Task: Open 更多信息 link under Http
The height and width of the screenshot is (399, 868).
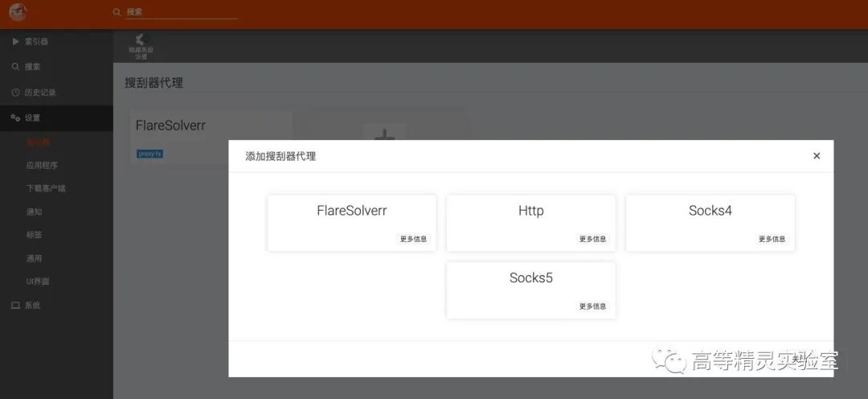Action: [x=592, y=240]
